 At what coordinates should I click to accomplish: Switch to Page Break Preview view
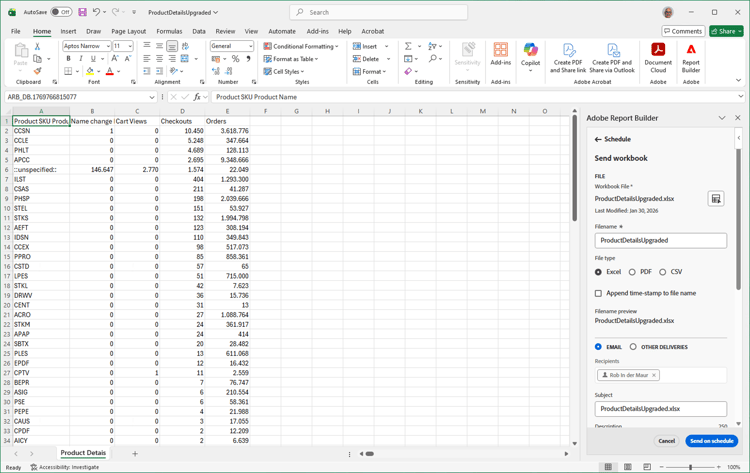pyautogui.click(x=647, y=466)
